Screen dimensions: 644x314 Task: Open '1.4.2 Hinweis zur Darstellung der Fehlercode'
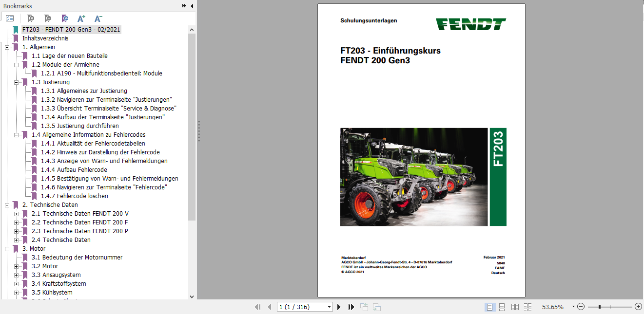point(100,152)
